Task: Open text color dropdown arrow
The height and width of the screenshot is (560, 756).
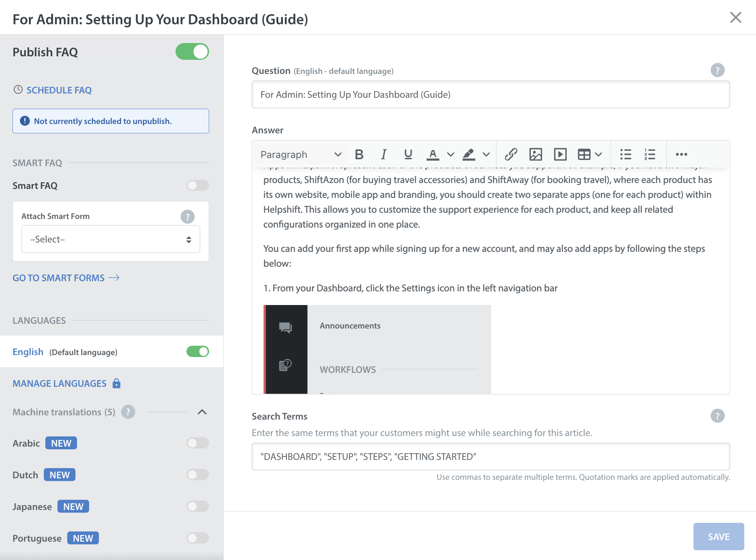Action: (x=451, y=154)
